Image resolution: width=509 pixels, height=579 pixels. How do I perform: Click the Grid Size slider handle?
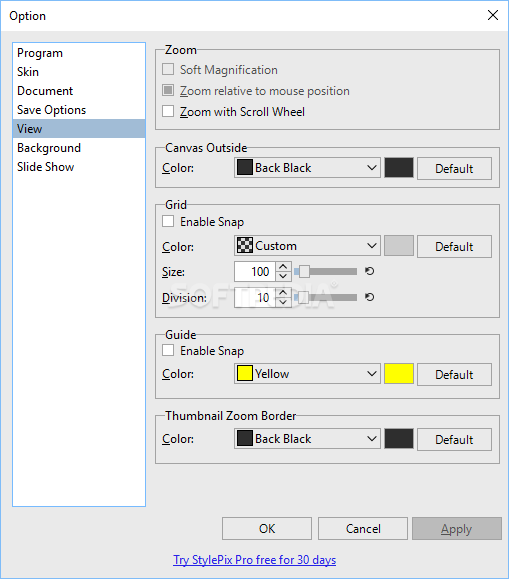point(304,271)
